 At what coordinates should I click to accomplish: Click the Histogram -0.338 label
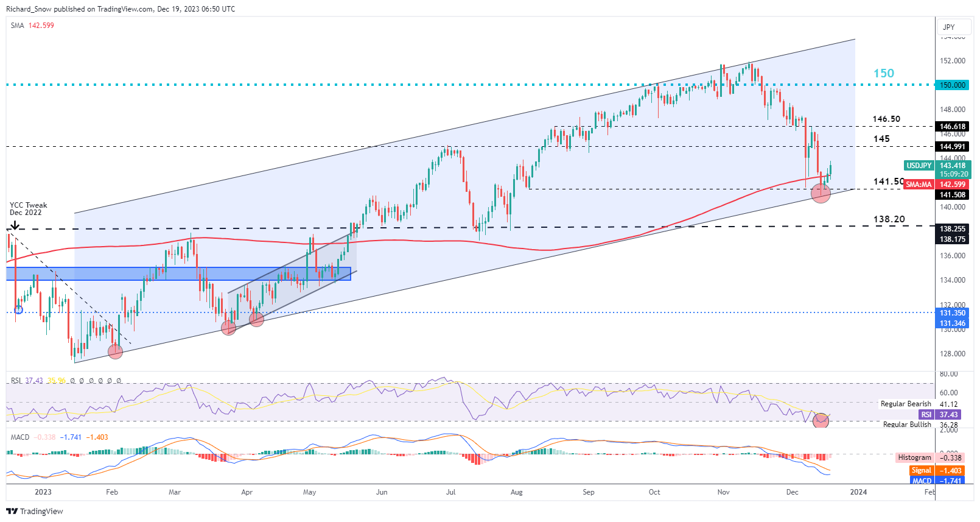[929, 457]
